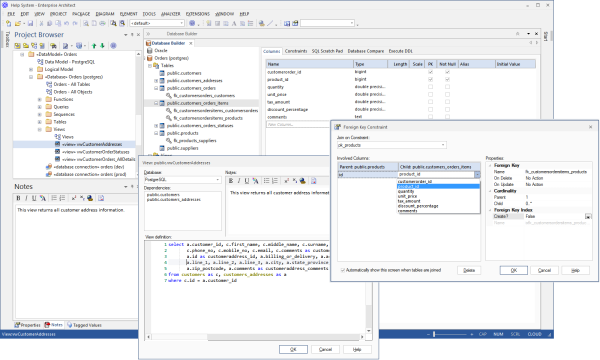
Task: Click Underline icon in View dialog notes
Action: click(x=247, y=181)
